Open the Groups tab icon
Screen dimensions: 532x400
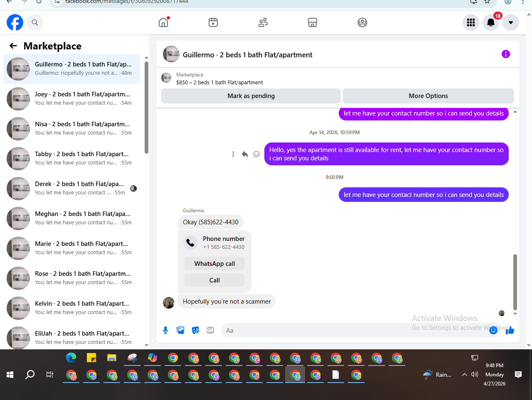coord(362,22)
